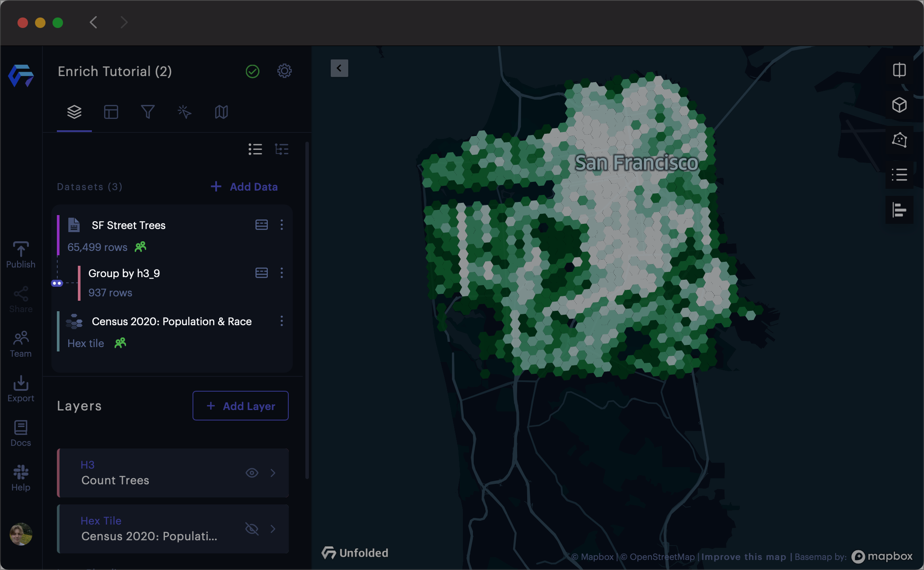924x570 pixels.
Task: Open the Interactions cursor tab icon
Action: coord(184,112)
